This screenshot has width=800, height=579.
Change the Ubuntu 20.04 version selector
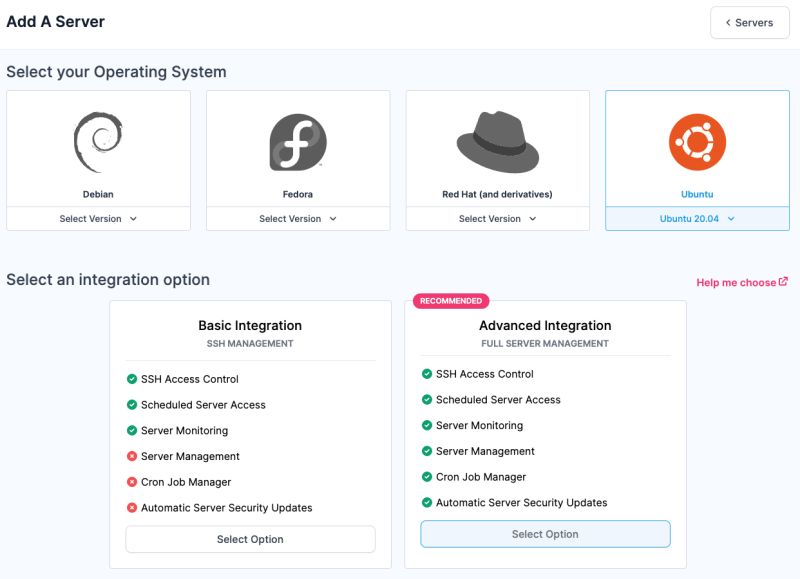[697, 218]
